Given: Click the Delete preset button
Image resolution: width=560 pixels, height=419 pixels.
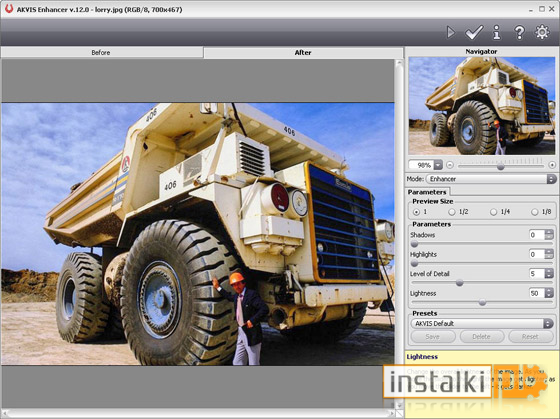Looking at the screenshot, I should coord(481,336).
